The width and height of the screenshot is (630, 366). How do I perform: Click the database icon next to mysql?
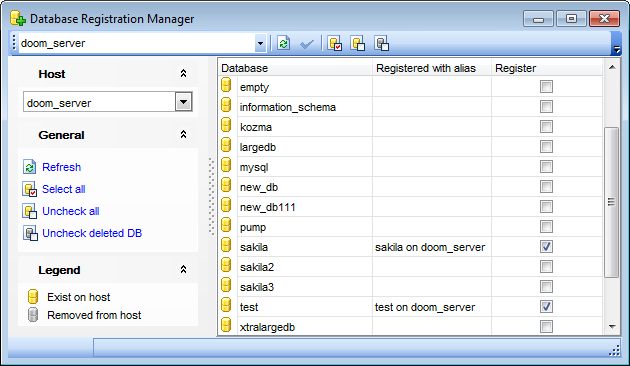tap(226, 166)
